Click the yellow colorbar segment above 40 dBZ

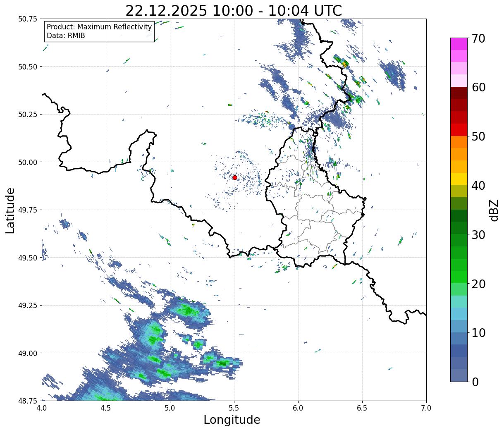click(459, 179)
